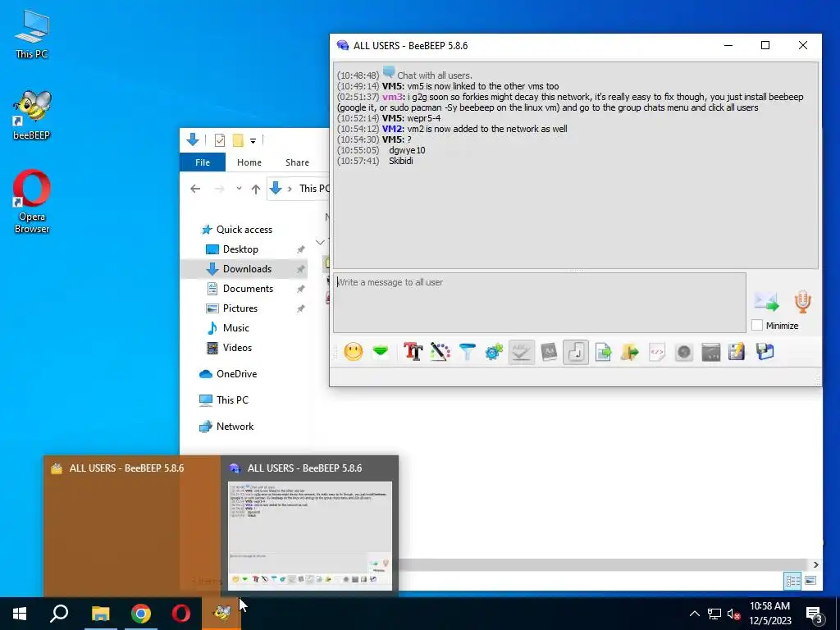Choose text color with the pencil palette icon

tap(440, 352)
